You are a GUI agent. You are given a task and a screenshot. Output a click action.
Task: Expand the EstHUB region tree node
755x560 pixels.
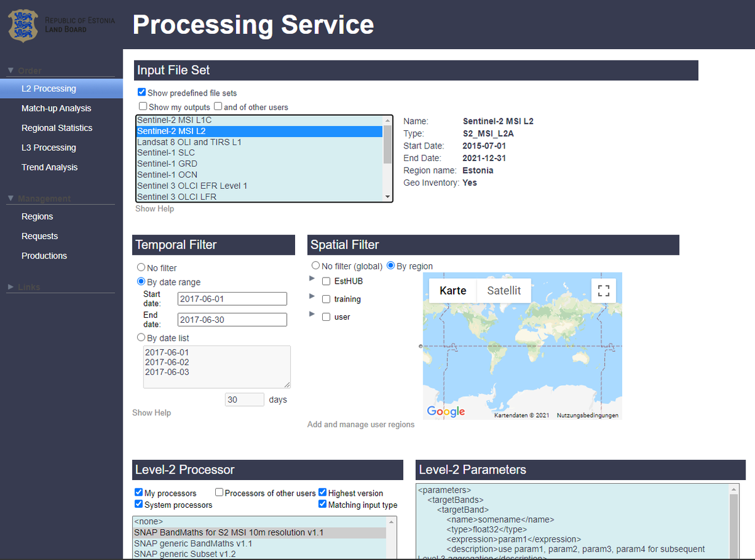(312, 278)
